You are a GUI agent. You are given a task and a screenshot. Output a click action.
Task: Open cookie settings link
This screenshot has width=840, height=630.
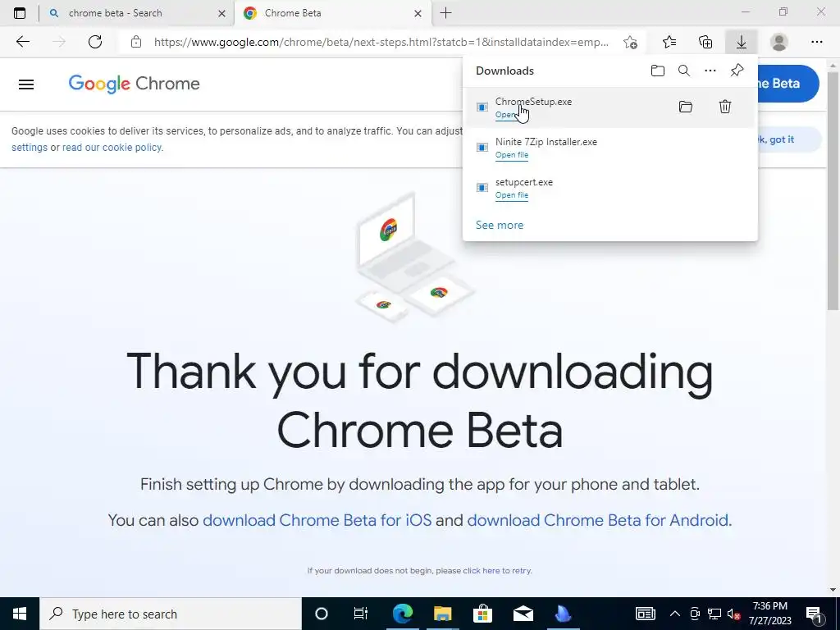click(30, 148)
